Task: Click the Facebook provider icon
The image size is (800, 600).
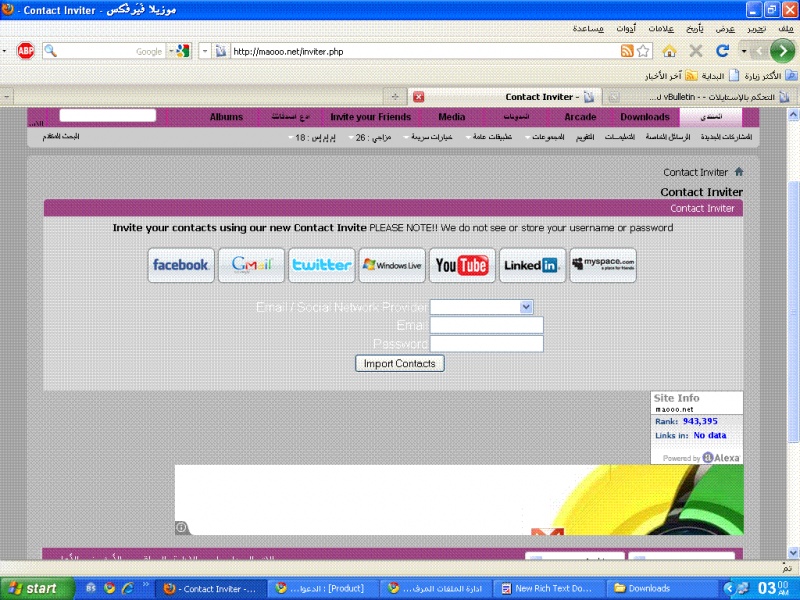Action: pos(181,265)
